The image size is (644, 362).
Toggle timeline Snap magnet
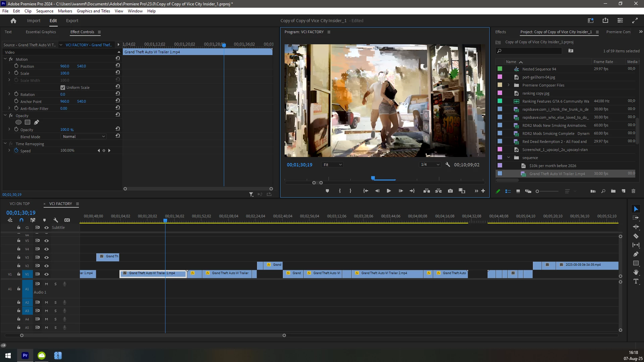(21, 220)
